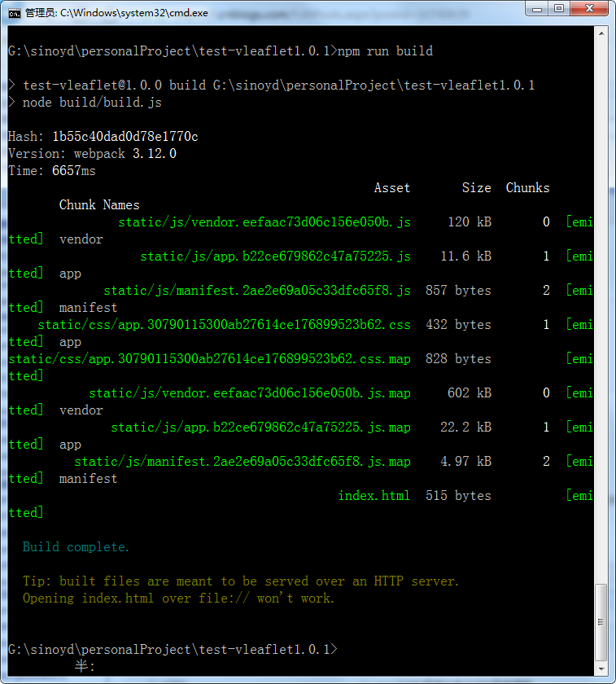Click the app css.map asset name
This screenshot has width=616, height=684.
(x=210, y=359)
